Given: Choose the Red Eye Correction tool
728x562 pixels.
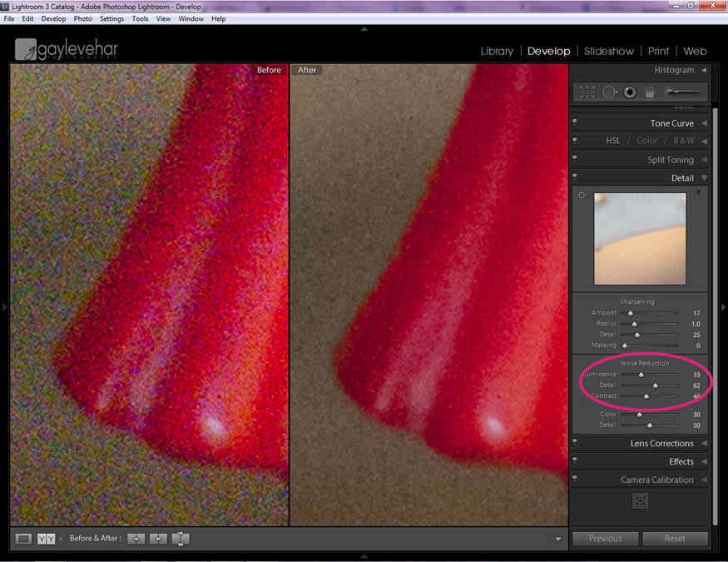Looking at the screenshot, I should [630, 92].
